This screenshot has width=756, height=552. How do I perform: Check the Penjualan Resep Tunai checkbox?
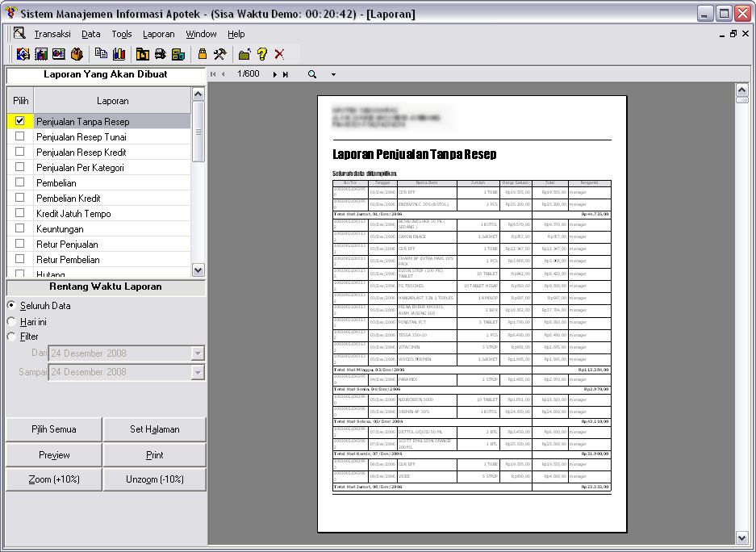coord(20,136)
